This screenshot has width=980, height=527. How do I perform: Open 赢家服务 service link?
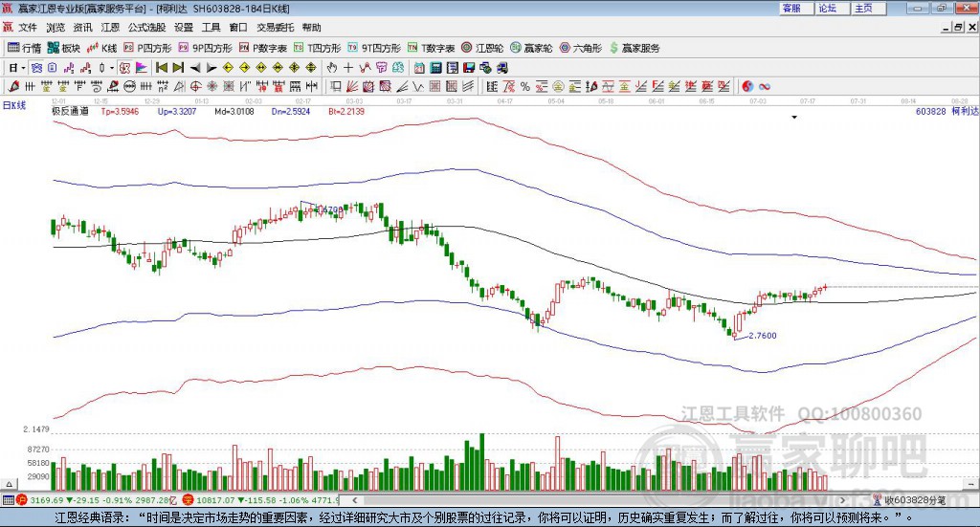click(x=635, y=48)
